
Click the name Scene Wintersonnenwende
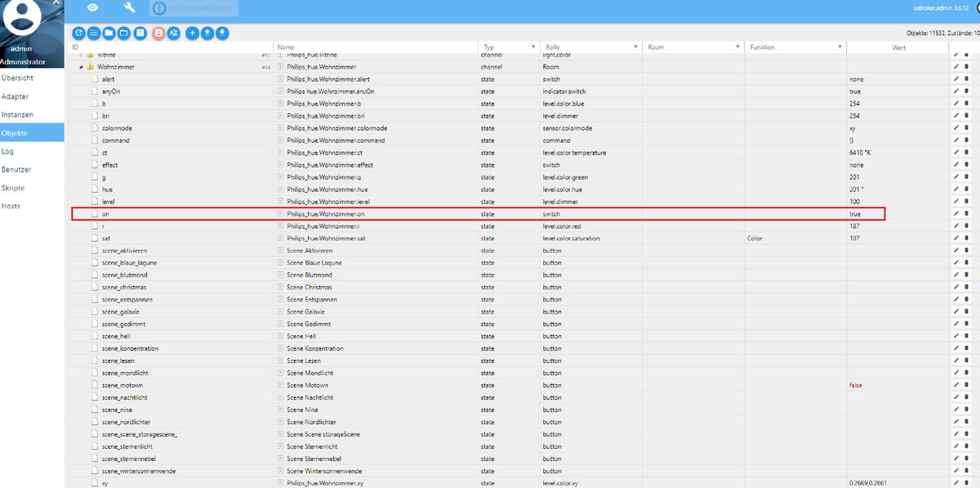[324, 471]
